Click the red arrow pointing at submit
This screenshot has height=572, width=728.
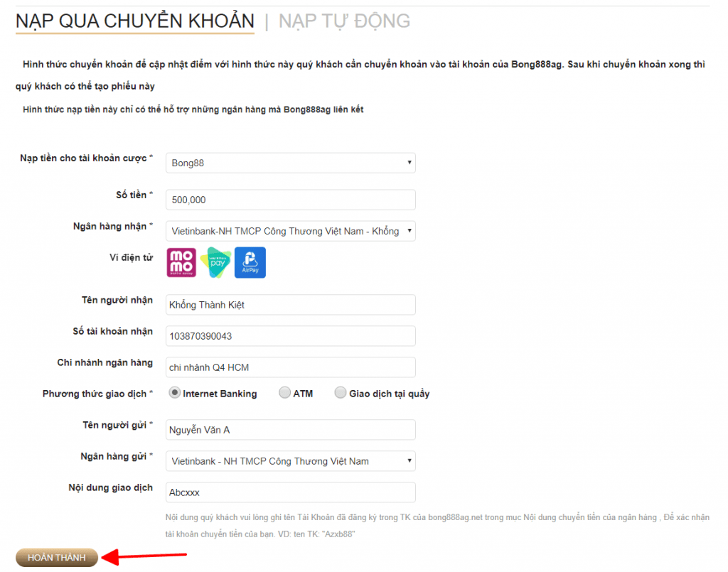tap(142, 557)
